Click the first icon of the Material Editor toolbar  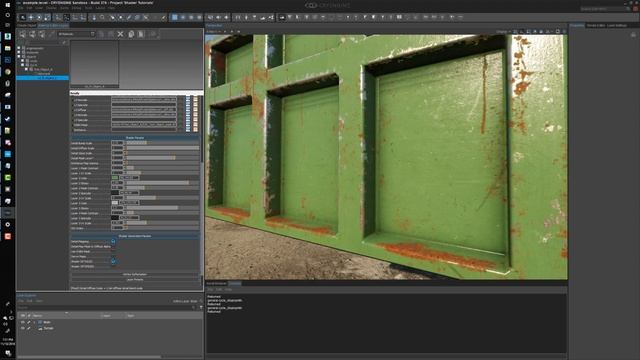(x=22, y=34)
